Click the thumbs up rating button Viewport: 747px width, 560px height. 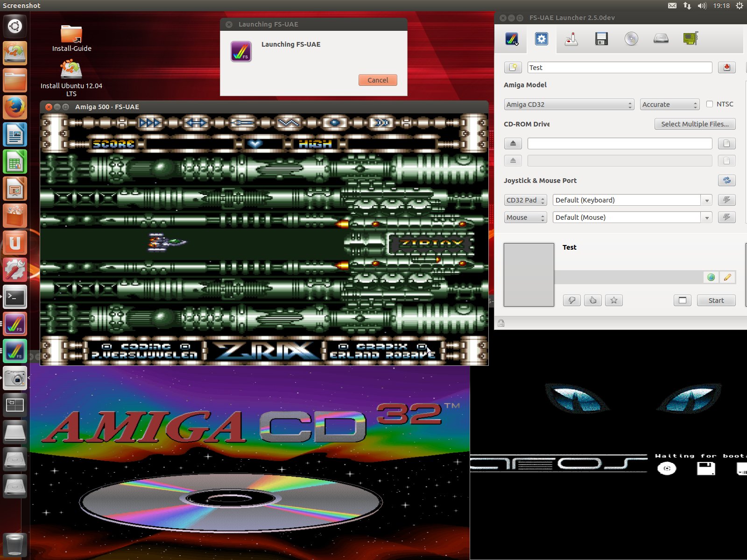[x=592, y=301]
